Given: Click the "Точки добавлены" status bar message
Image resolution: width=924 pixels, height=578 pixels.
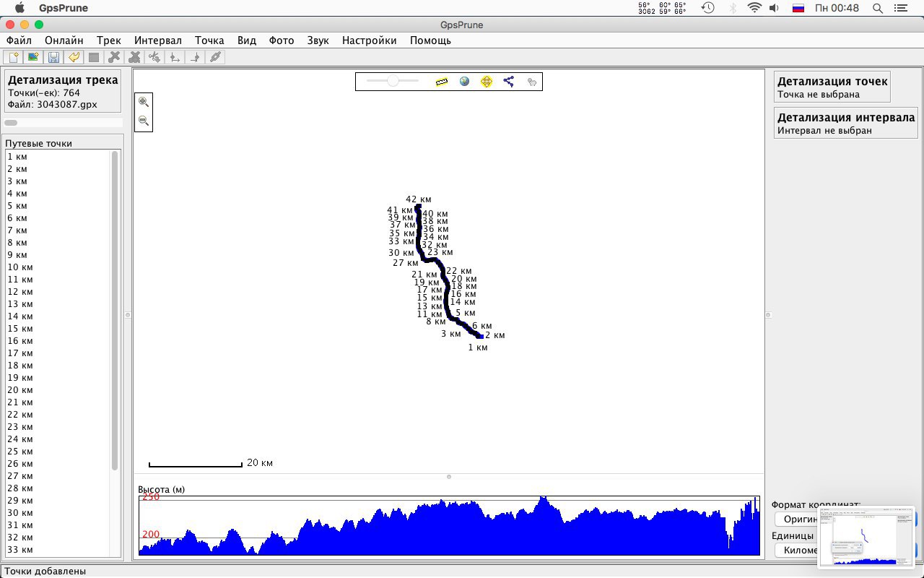Looking at the screenshot, I should pos(45,571).
